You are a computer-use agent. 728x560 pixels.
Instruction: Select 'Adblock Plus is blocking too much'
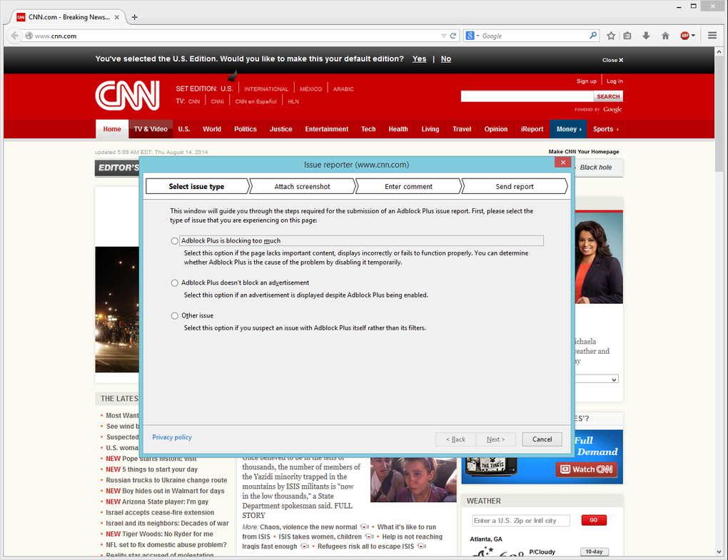click(x=174, y=240)
